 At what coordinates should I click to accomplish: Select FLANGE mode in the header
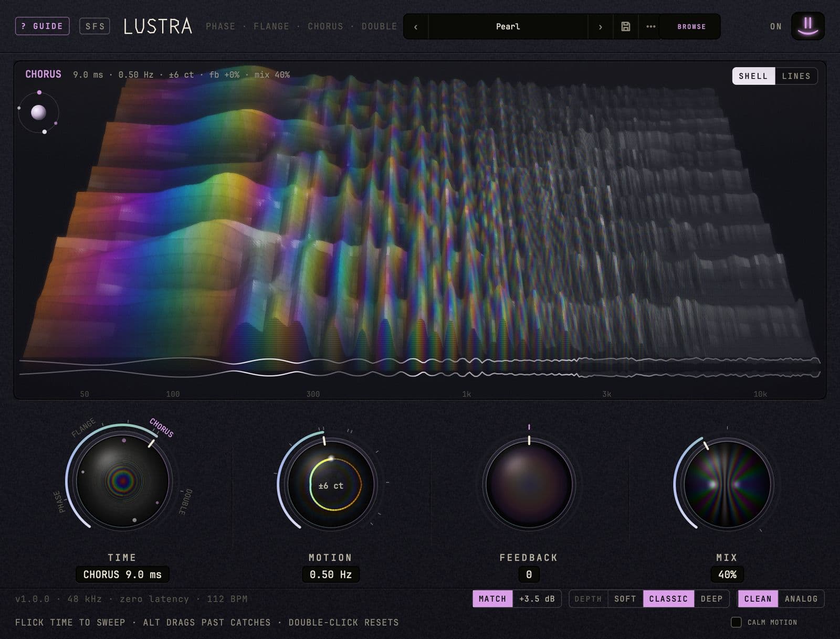click(x=271, y=26)
